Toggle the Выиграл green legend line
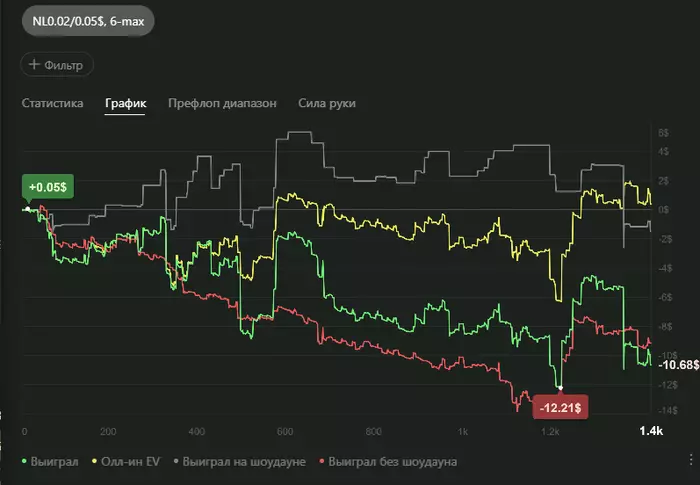The image size is (700, 485). pos(50,462)
